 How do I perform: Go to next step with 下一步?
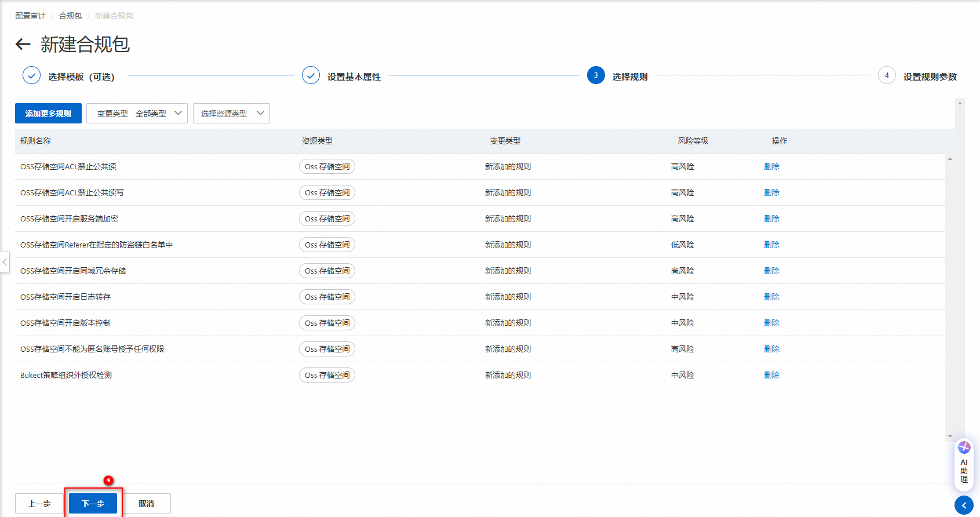(93, 504)
